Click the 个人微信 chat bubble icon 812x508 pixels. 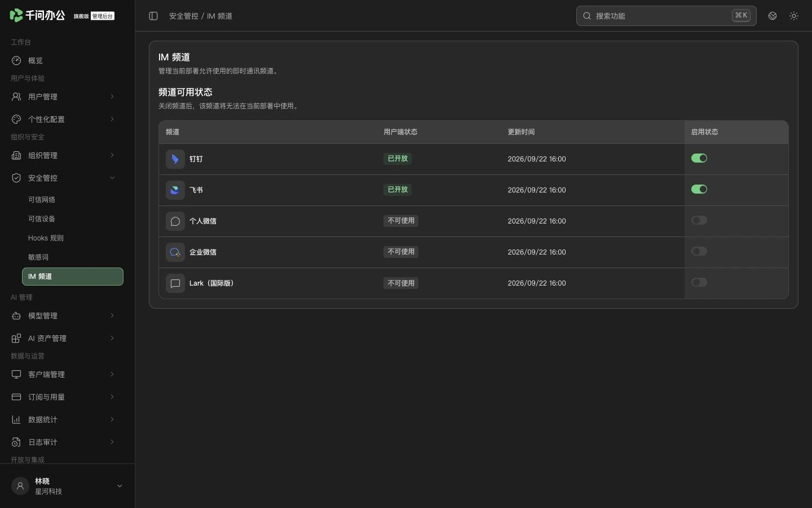(175, 221)
